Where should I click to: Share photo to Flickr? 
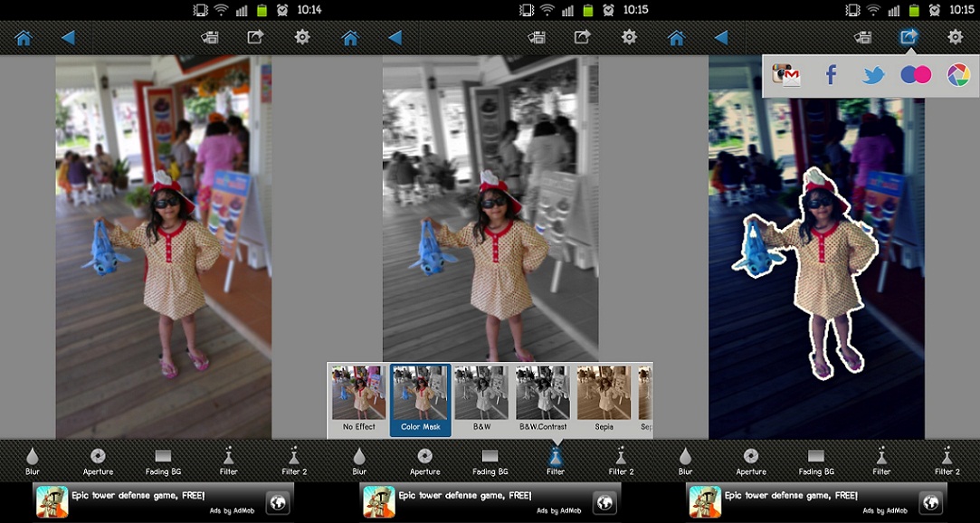click(916, 75)
